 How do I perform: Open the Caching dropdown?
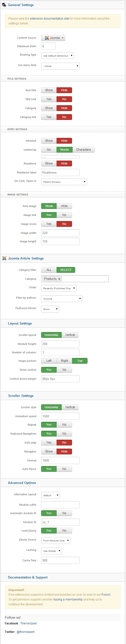point(52,551)
